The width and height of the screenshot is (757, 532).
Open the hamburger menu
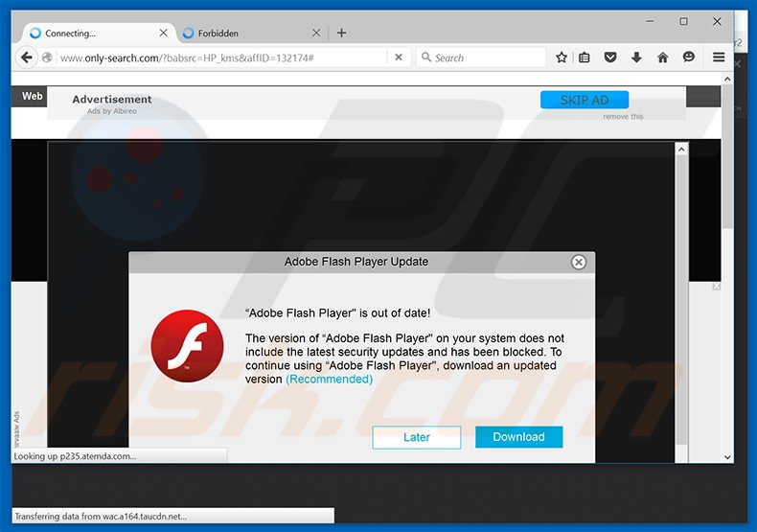pos(719,58)
